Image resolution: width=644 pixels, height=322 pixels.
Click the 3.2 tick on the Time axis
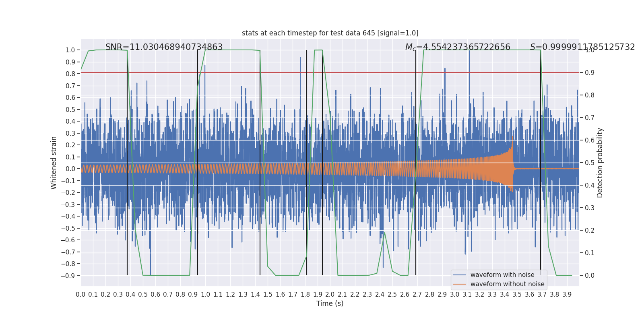click(480, 294)
